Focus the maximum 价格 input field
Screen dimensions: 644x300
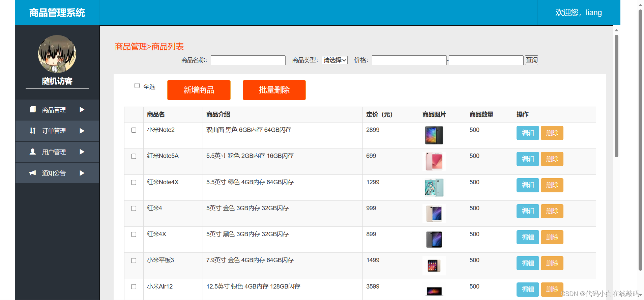[x=486, y=60]
